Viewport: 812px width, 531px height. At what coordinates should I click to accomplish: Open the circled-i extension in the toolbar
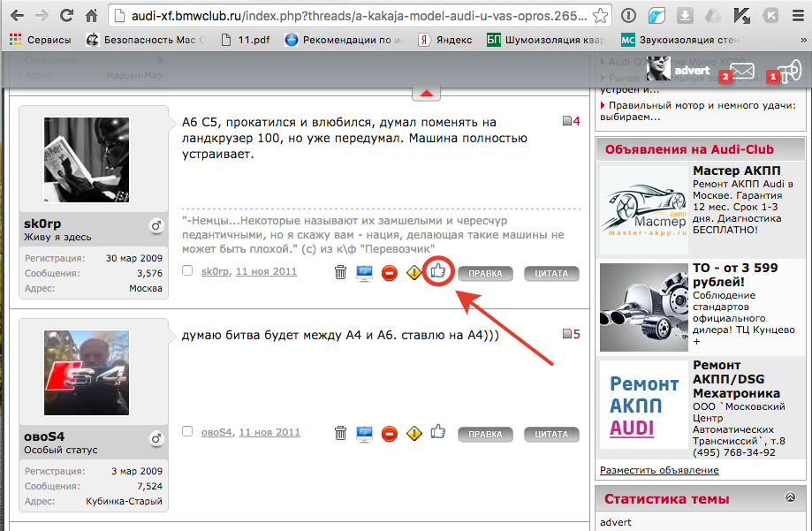pyautogui.click(x=629, y=16)
